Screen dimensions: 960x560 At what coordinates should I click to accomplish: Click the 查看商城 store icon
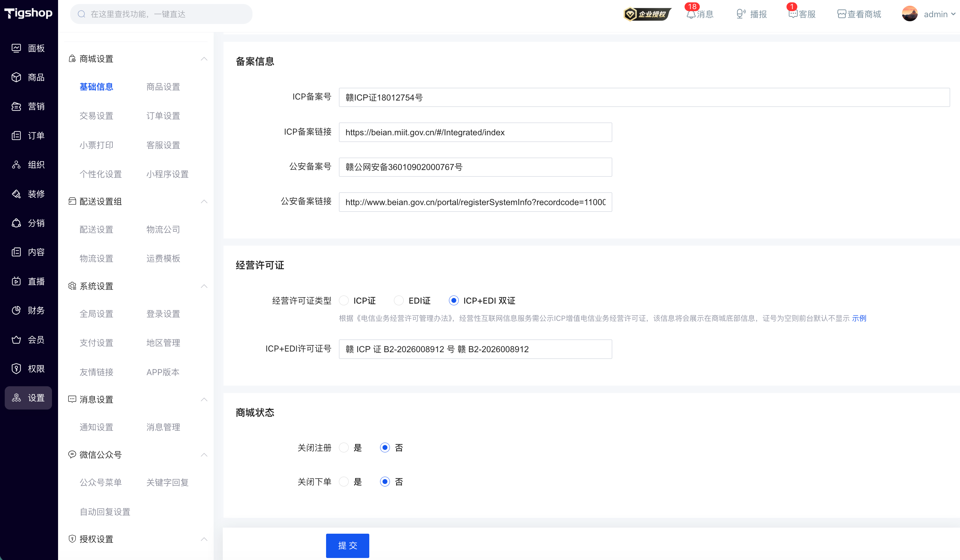tap(842, 14)
